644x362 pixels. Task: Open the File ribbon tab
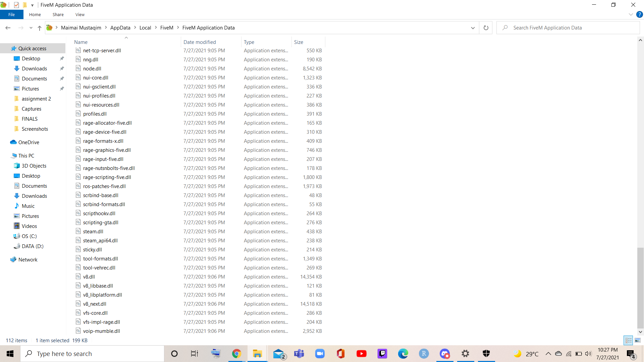(x=11, y=14)
